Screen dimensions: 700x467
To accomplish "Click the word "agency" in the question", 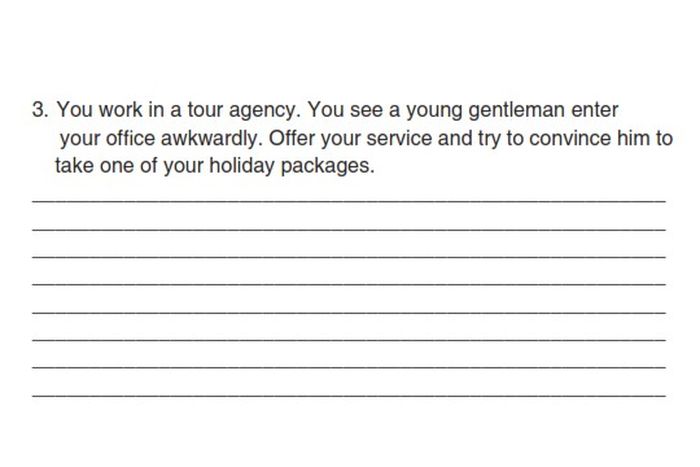I will [265, 111].
